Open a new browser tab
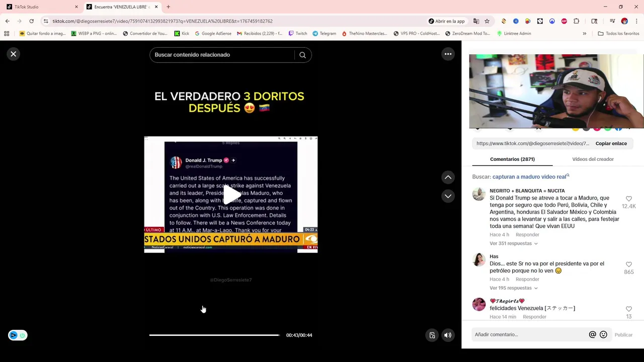The width and height of the screenshot is (644, 362). 168,7
